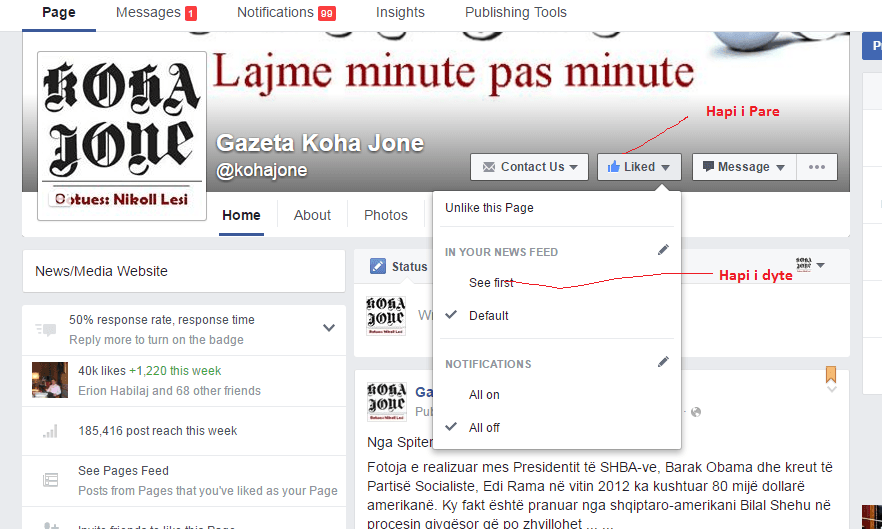Select Default news feed option
Viewport: 882px width, 529px height.
[x=488, y=316]
